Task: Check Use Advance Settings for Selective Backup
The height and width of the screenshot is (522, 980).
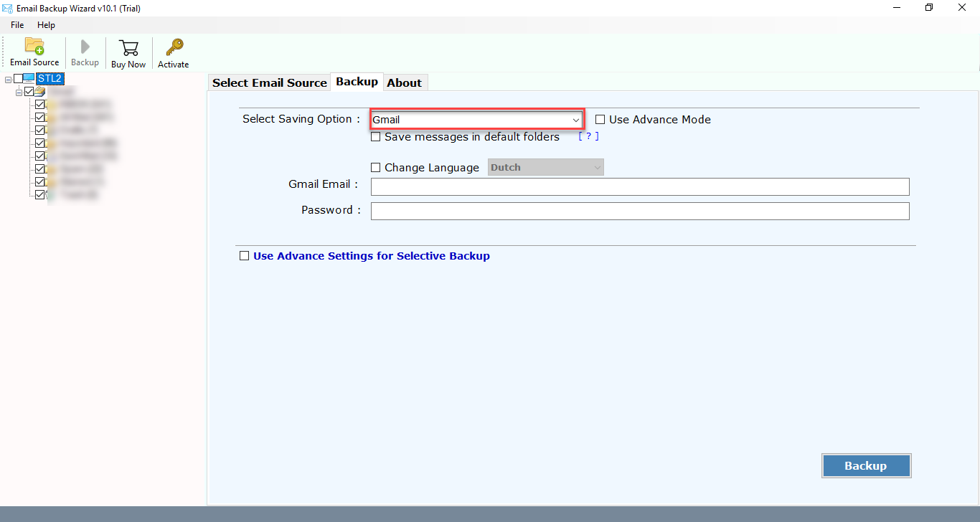Action: point(244,255)
